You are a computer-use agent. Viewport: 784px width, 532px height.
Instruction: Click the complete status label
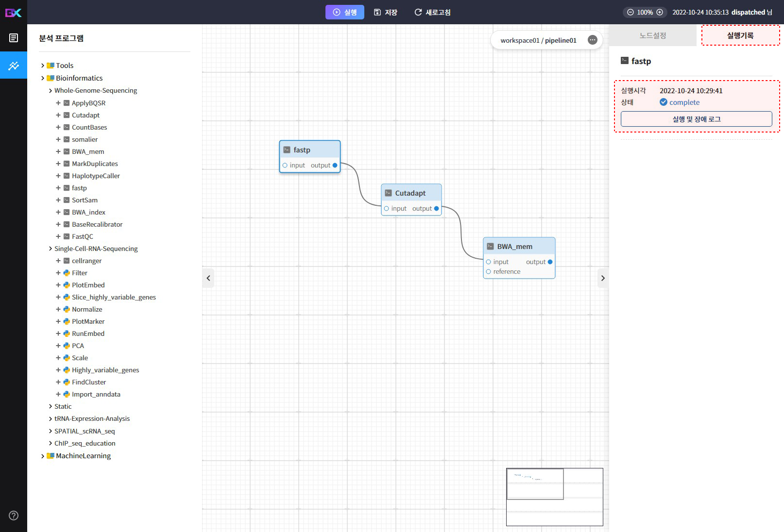684,102
